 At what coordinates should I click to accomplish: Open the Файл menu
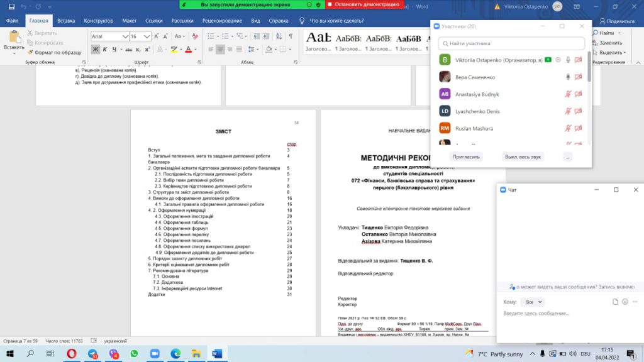click(x=13, y=21)
